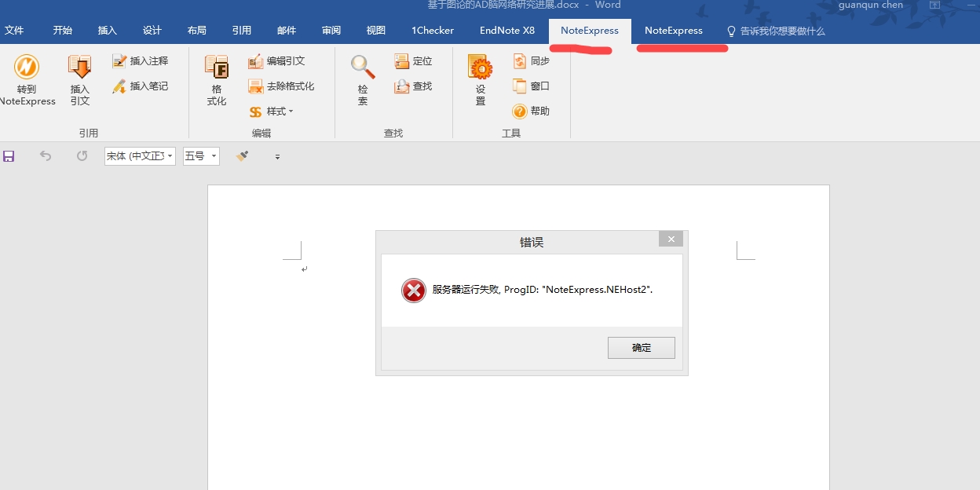Click the 错误 dialog title

532,242
